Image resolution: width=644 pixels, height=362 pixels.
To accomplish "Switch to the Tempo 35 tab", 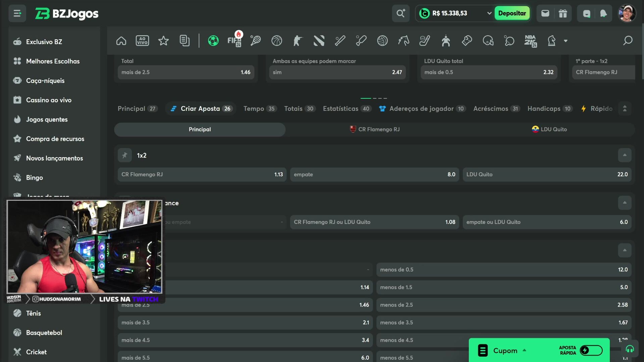I will [260, 108].
